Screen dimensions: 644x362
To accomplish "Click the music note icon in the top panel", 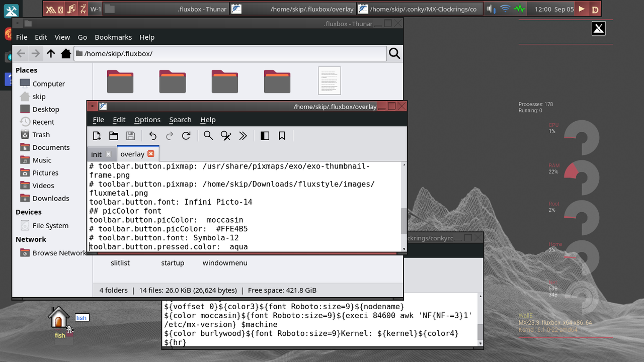I will 72,9.
